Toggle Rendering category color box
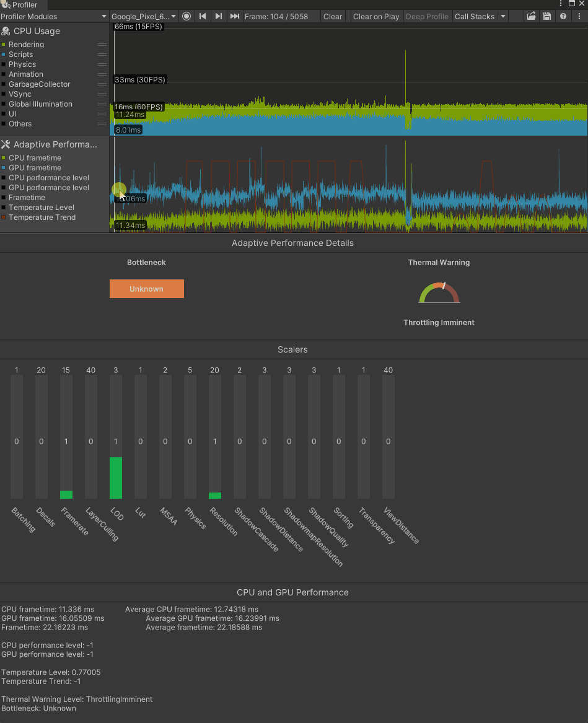The width and height of the screenshot is (588, 723). click(4, 45)
